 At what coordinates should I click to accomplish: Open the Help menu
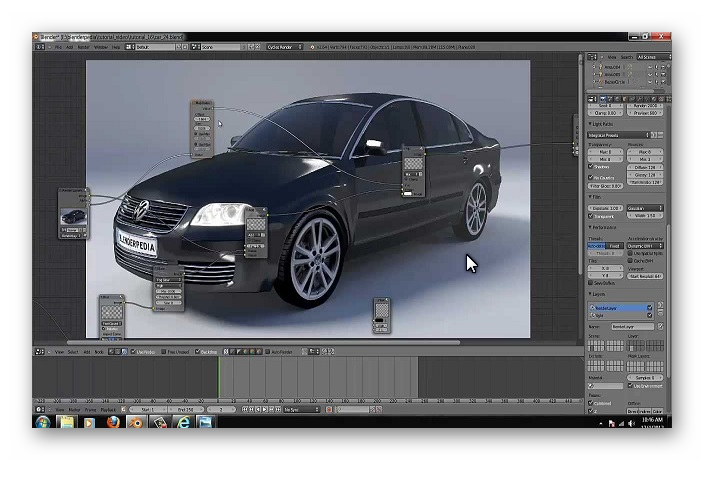(116, 47)
